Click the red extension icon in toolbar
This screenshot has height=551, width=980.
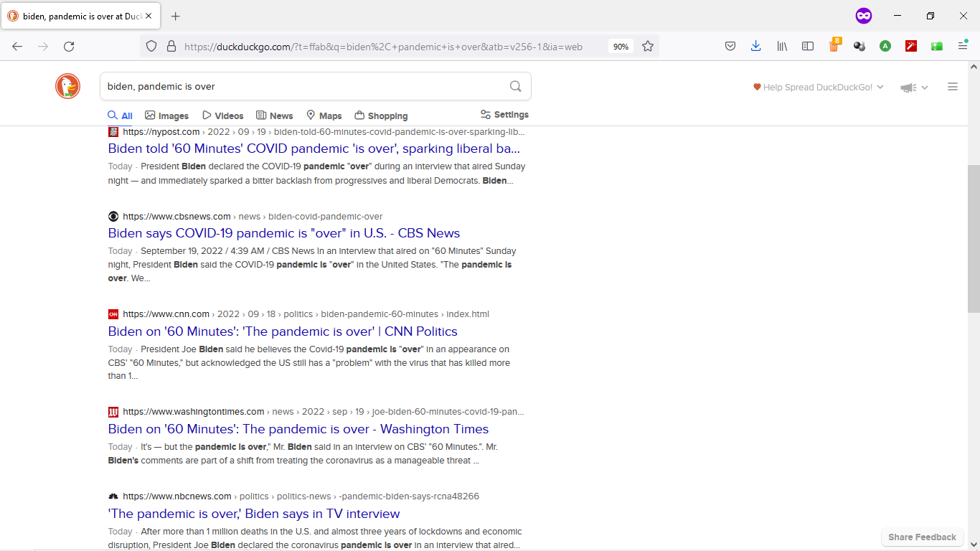pos(911,46)
